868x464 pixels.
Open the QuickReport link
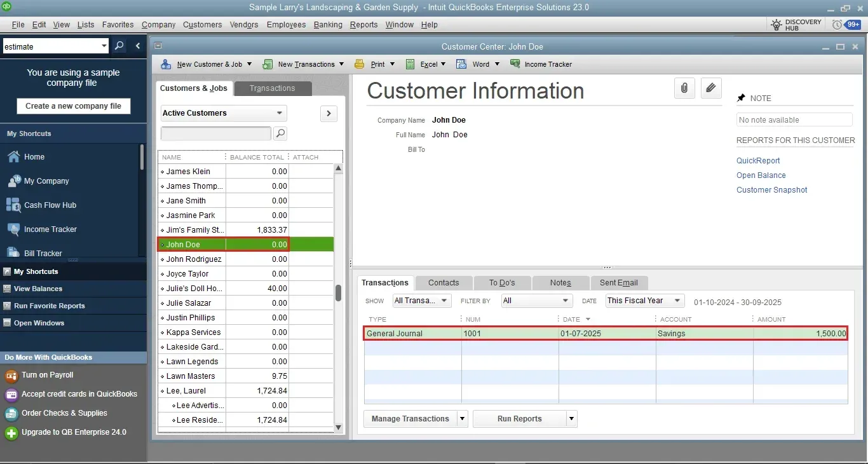click(758, 161)
